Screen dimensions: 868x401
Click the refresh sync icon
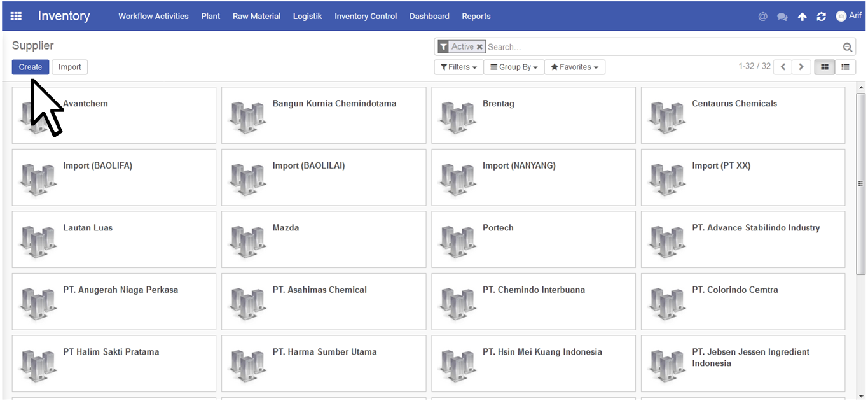coord(821,17)
